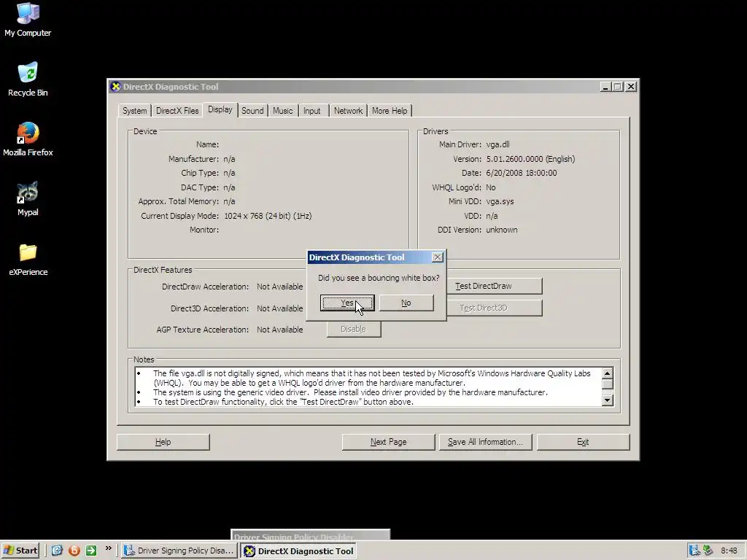Open the Start menu
The image size is (747, 560).
point(20,551)
